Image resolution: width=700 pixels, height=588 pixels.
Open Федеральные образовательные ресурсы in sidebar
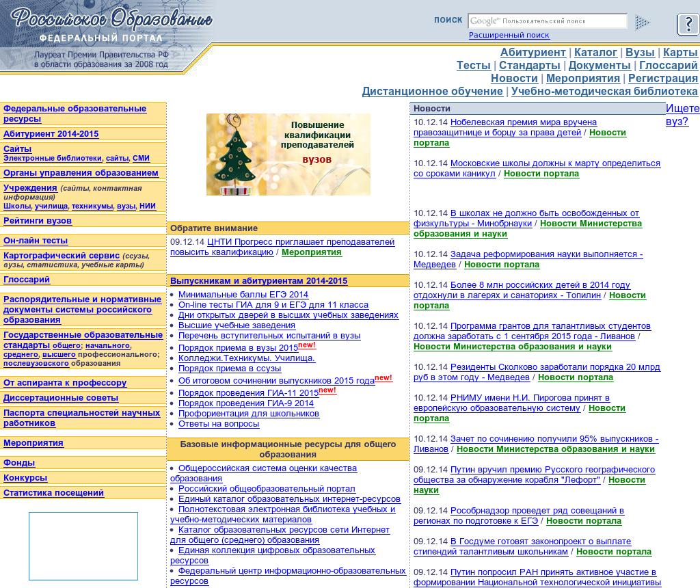[x=75, y=113]
